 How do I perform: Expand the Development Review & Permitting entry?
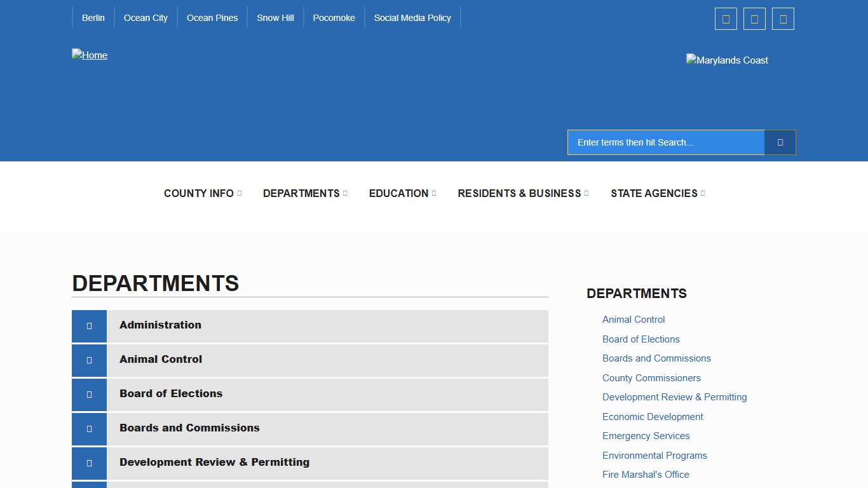point(214,462)
